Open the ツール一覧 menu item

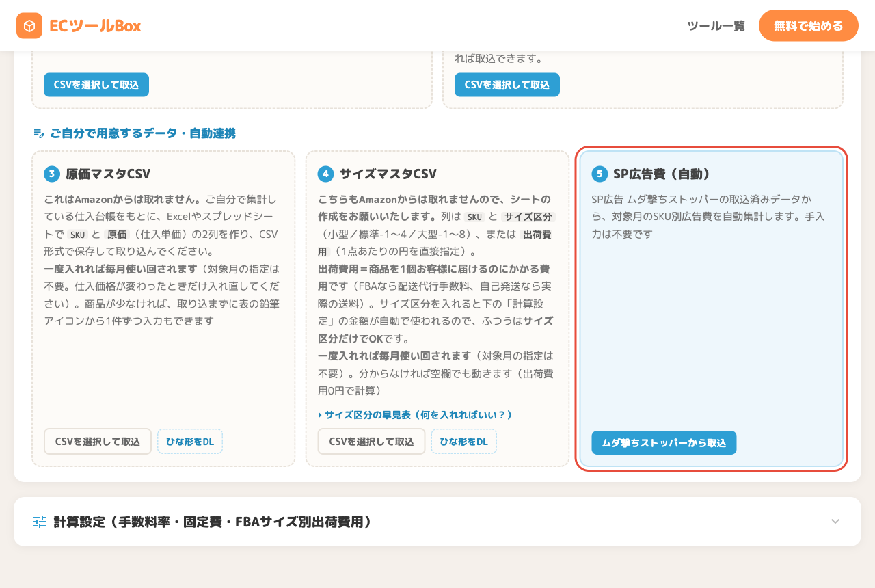[716, 26]
